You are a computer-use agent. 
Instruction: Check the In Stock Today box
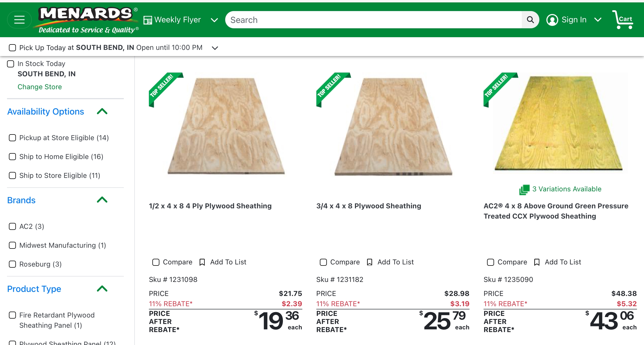11,64
